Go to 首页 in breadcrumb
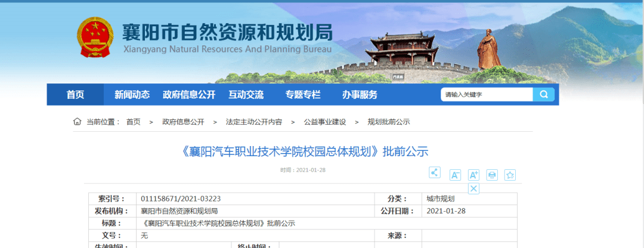Viewport: 644px width, 248px height. tap(134, 122)
